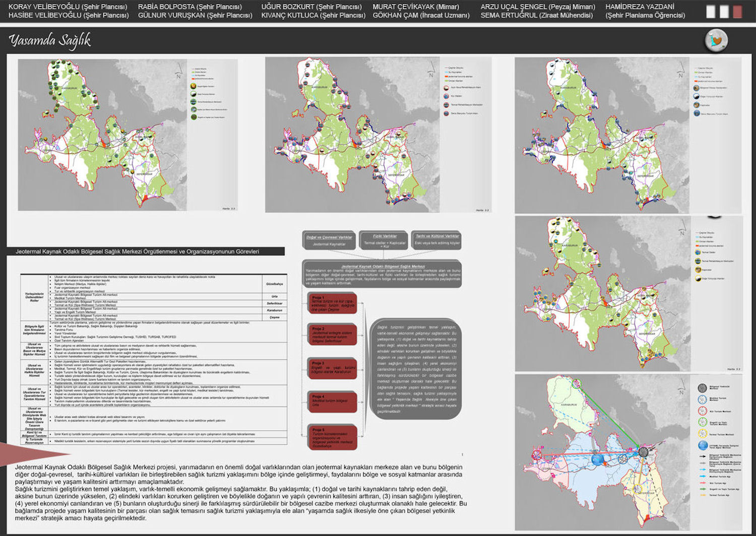Select the Doğal ve Çevresel Varlıklar box

coord(330,240)
